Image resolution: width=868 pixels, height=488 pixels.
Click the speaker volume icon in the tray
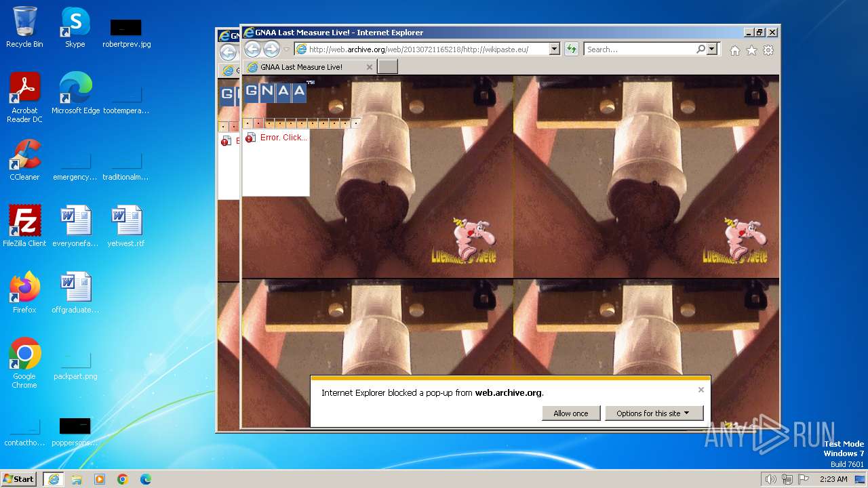pyautogui.click(x=771, y=479)
